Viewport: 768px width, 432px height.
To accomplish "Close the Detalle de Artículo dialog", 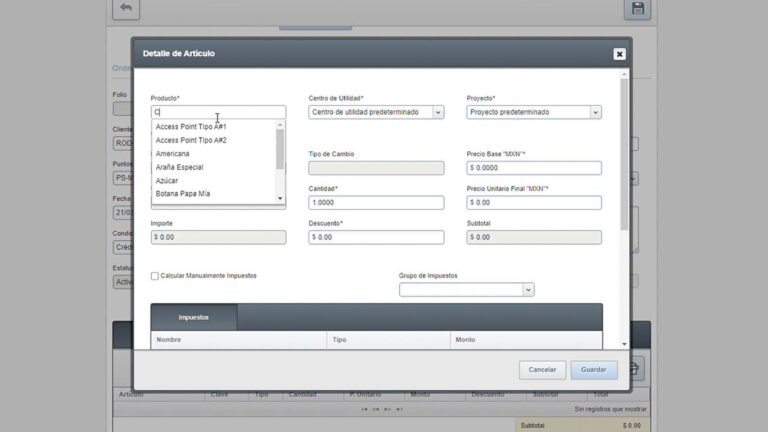I will click(619, 54).
